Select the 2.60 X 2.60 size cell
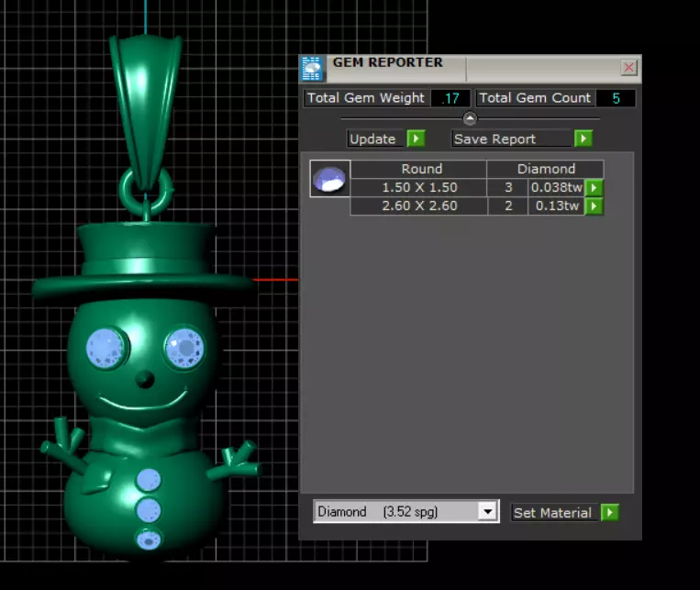Image resolution: width=700 pixels, height=590 pixels. (x=419, y=206)
